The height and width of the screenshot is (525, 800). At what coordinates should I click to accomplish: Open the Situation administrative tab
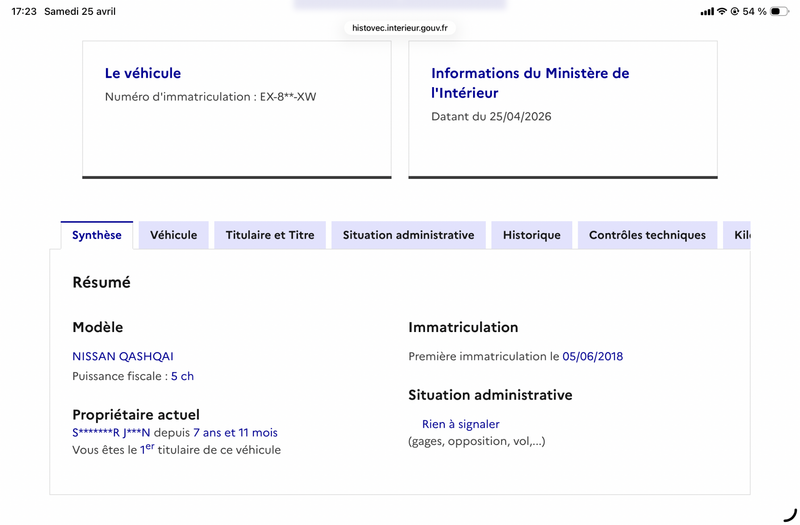408,235
